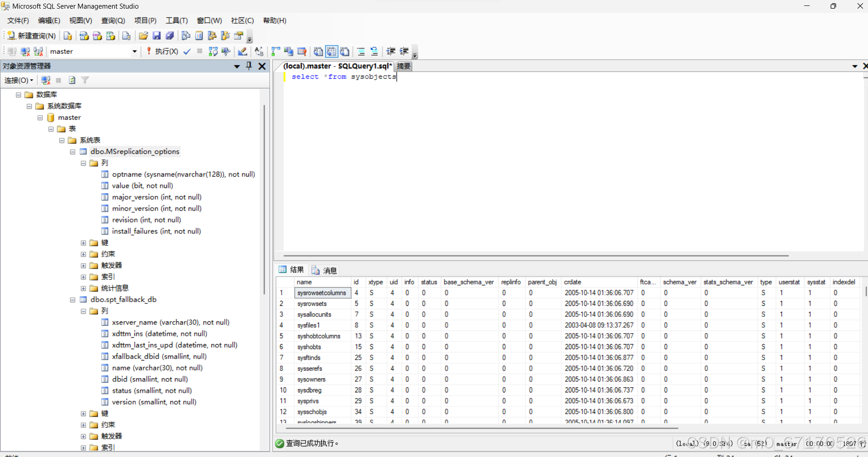Open the 工具(T) menu
Screen dimensions: 868x457
177,20
